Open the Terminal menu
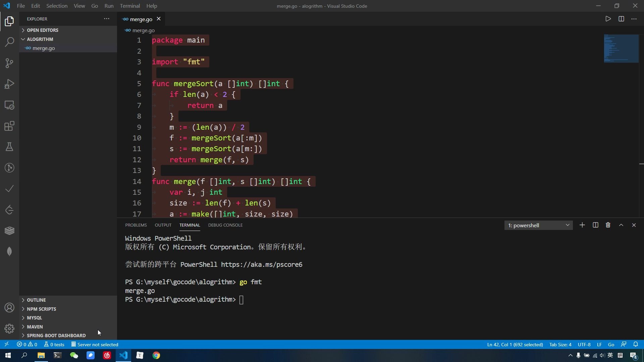Viewport: 644px width, 362px height. [130, 6]
